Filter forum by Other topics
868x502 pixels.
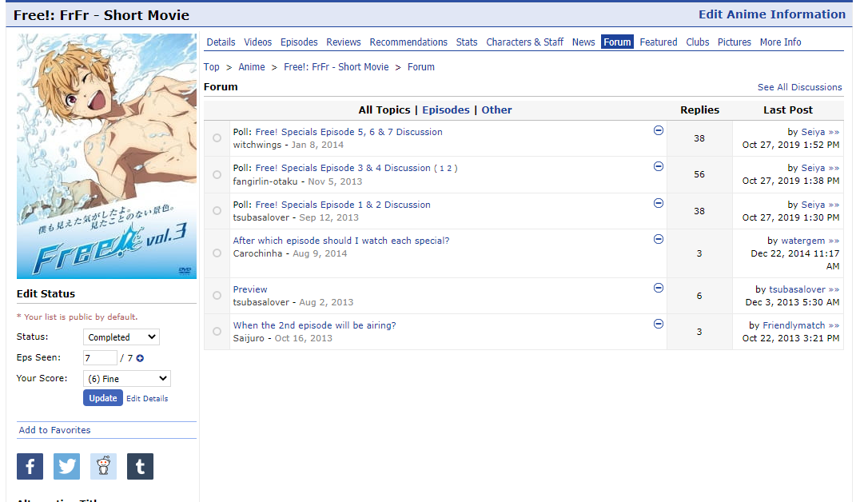pos(496,110)
